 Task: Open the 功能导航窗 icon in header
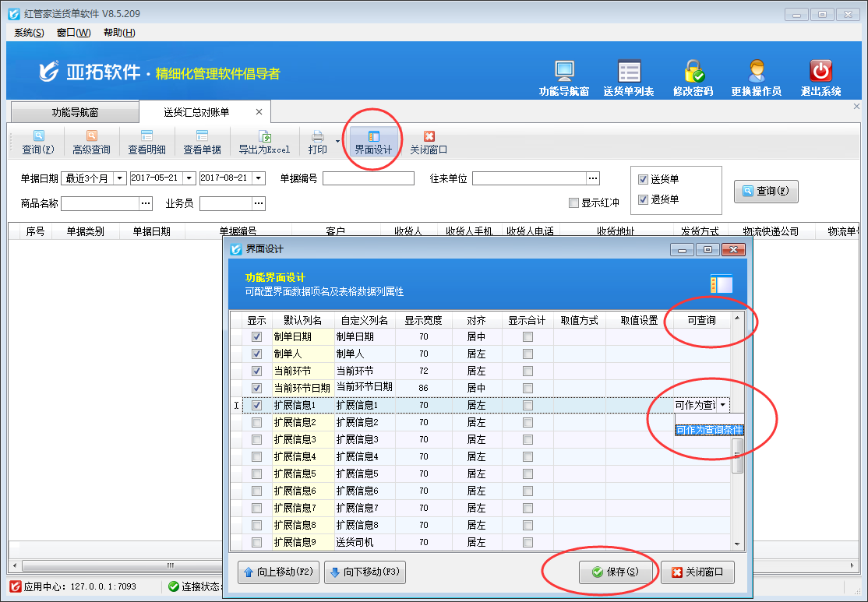point(563,72)
